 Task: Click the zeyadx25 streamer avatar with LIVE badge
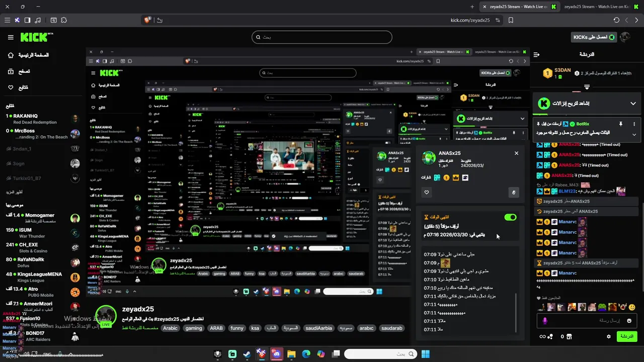(106, 316)
